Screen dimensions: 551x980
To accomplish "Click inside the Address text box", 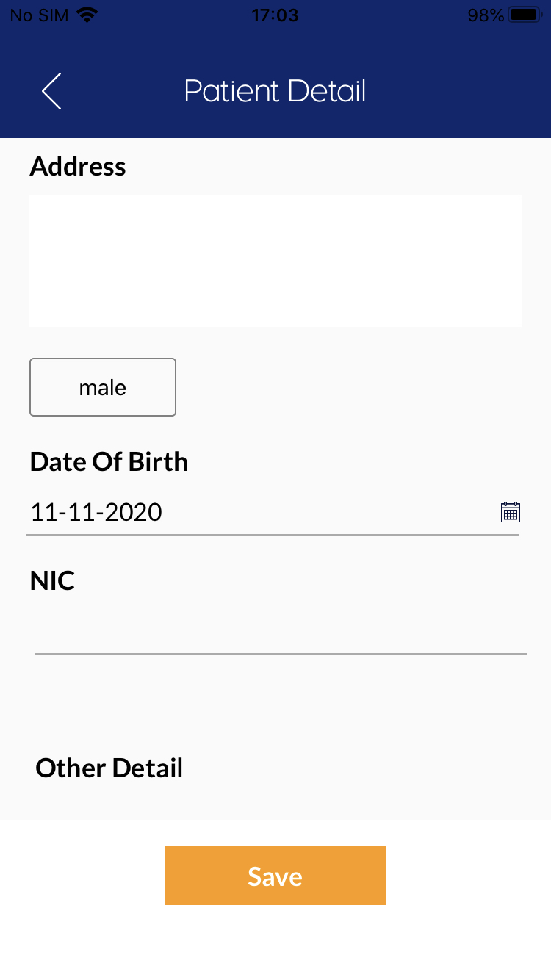I will (275, 261).
